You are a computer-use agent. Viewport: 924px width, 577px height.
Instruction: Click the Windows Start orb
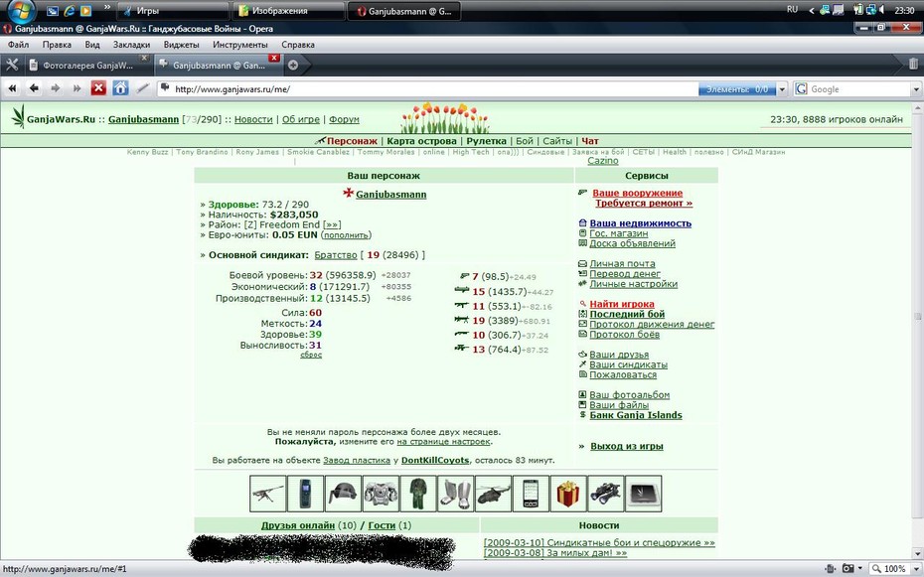click(x=21, y=11)
